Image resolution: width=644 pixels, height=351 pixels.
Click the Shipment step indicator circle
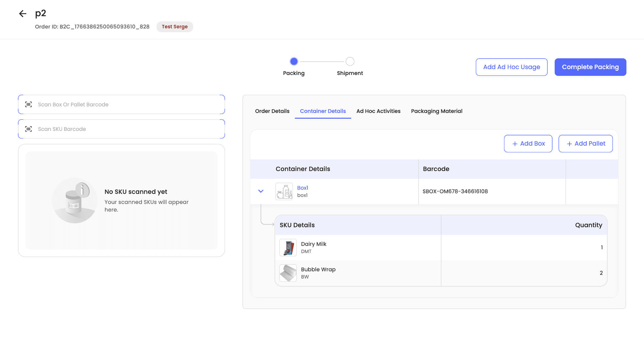point(350,61)
